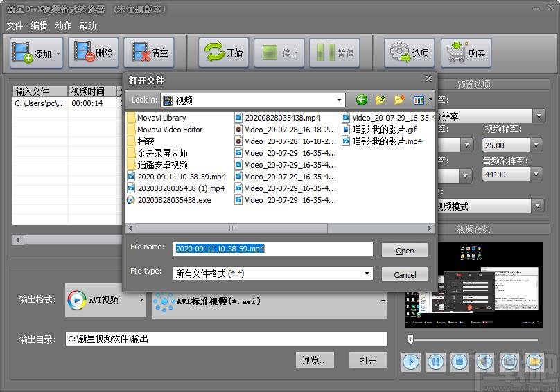Click the Open button
Screen dimensions: 560x392
(405, 250)
